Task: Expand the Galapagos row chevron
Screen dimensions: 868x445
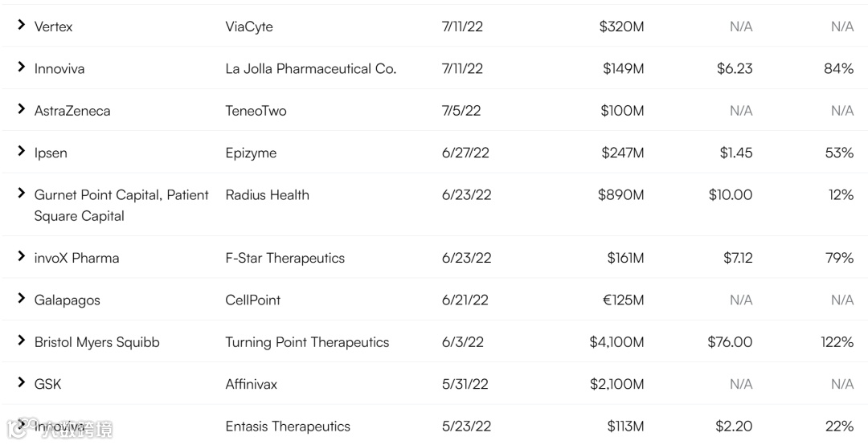Action: 22,299
